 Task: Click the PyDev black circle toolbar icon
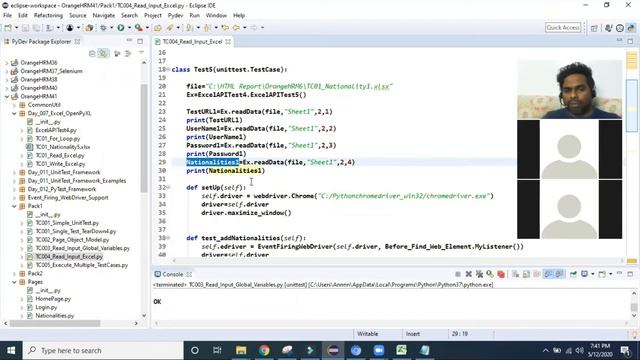(x=70, y=28)
